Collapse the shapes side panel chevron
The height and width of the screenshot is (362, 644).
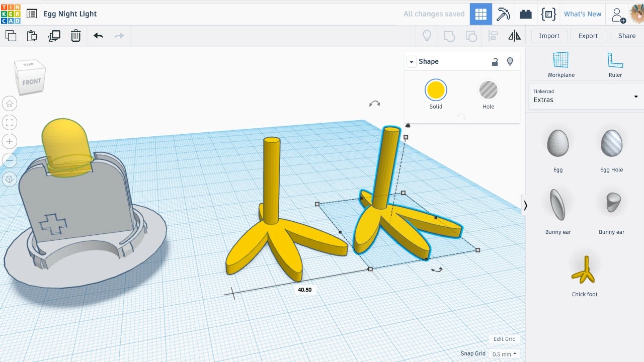525,205
